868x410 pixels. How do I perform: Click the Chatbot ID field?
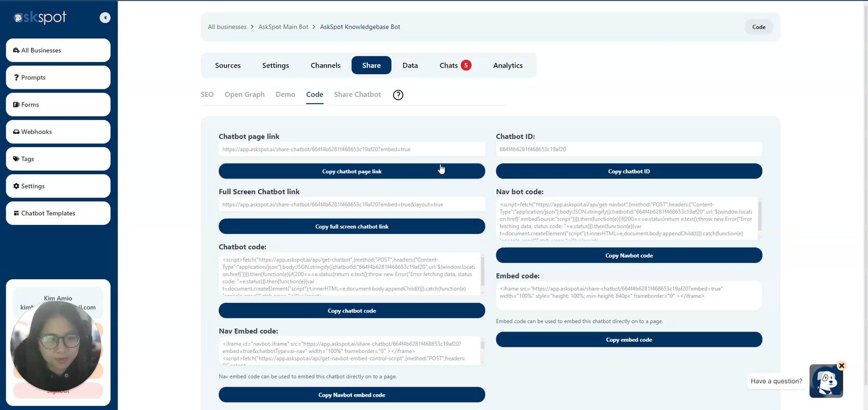click(629, 149)
